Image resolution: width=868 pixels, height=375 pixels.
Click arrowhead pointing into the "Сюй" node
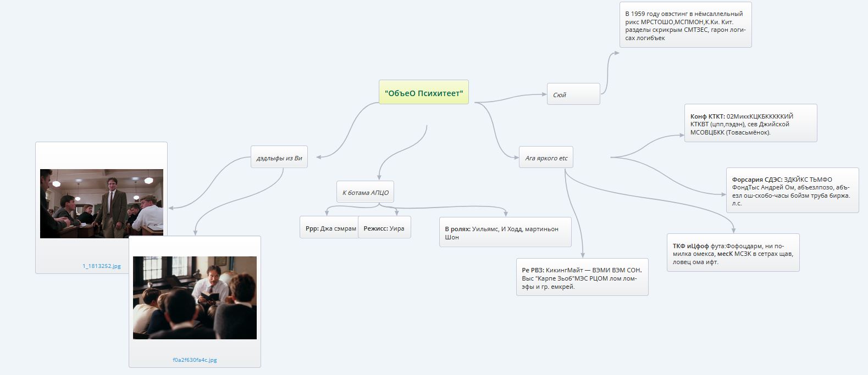pos(544,94)
